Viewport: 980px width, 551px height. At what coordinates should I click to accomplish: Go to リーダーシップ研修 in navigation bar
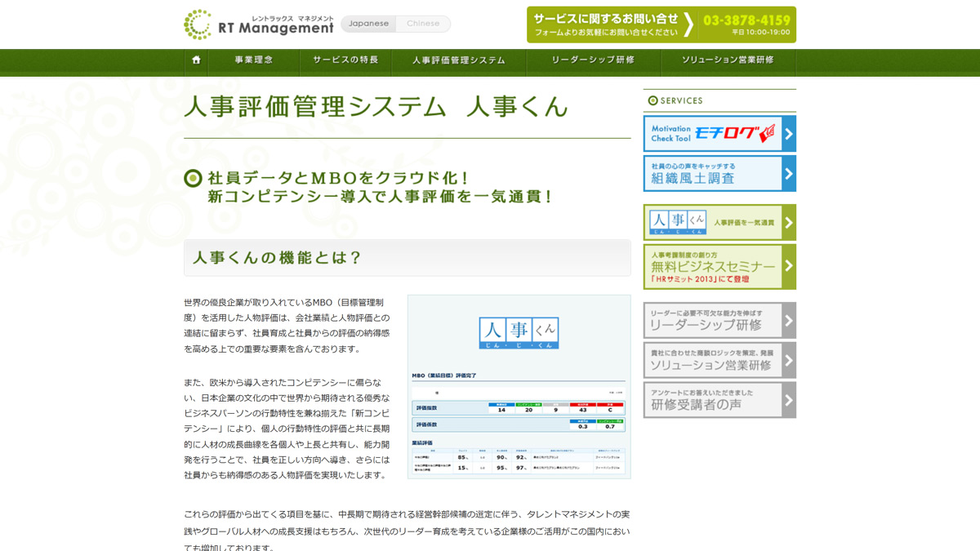593,60
